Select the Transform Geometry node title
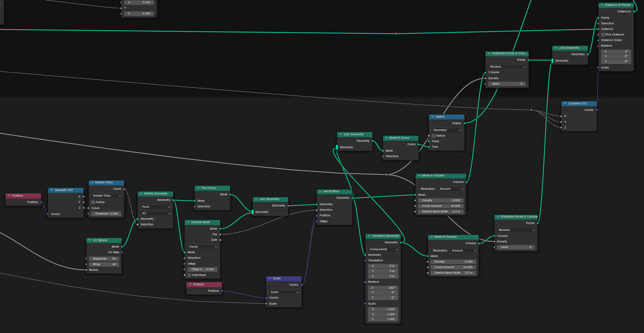This screenshot has width=644, height=333. pos(386,236)
